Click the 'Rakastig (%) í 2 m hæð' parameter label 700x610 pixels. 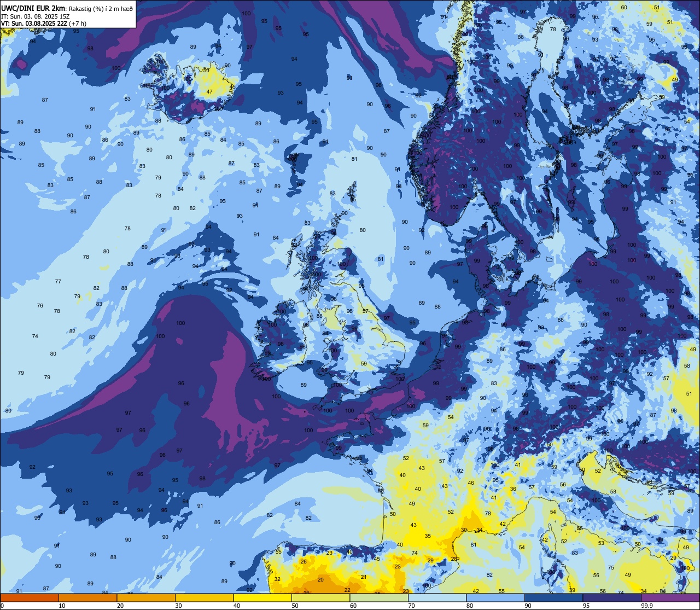click(x=101, y=8)
